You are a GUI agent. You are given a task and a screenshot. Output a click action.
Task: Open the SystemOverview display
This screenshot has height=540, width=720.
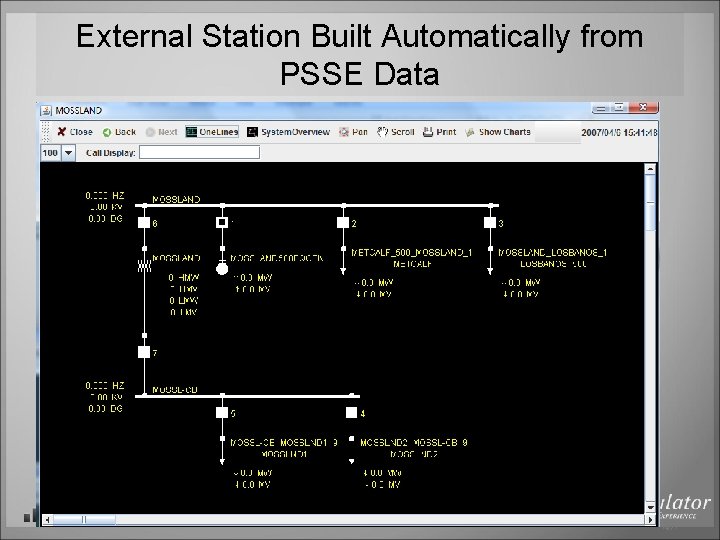288,132
